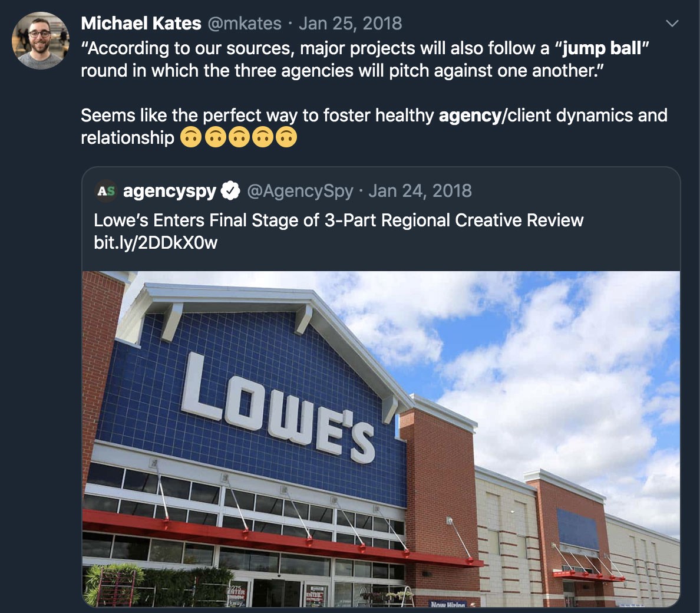Click the bold 'agency' word in tweet

pyautogui.click(x=470, y=116)
